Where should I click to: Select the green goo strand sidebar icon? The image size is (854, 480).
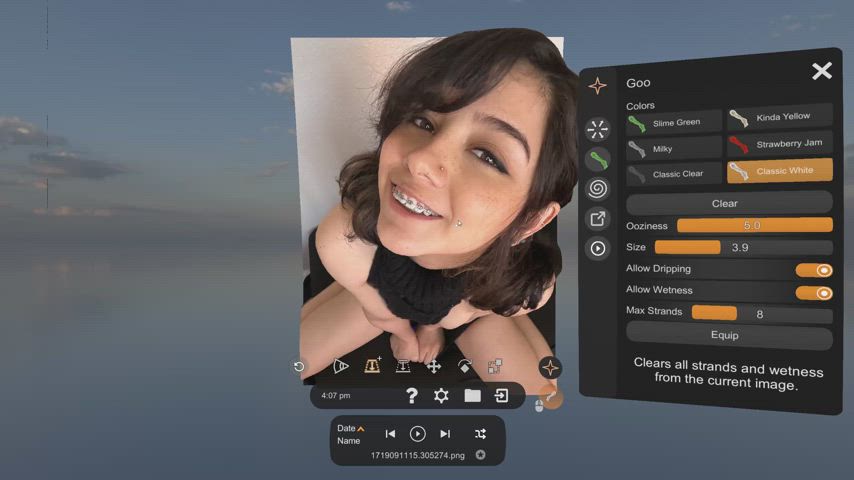tap(597, 160)
